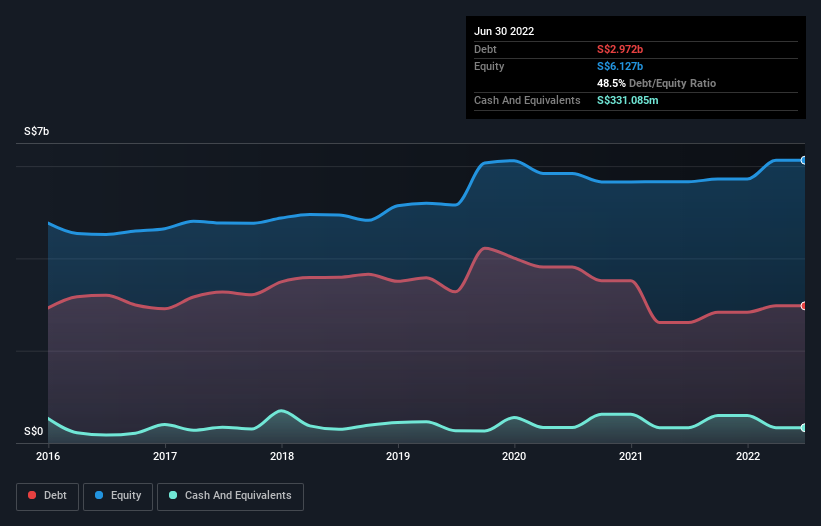The width and height of the screenshot is (821, 526).
Task: Click the Equity row label in tooltip
Action: point(489,66)
